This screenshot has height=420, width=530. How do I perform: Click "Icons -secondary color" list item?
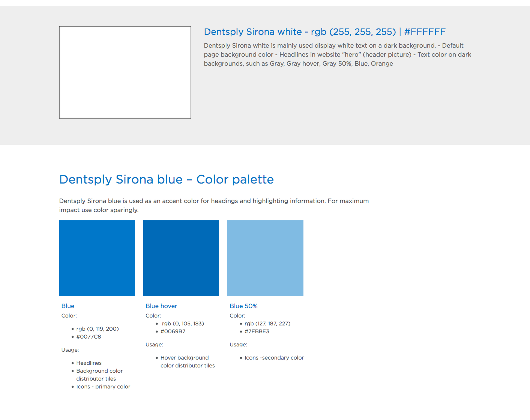tap(274, 358)
